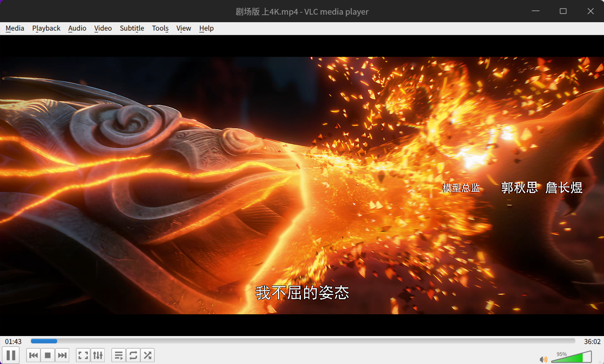The image size is (604, 364).
Task: Click the total duration 36:02
Action: [592, 341]
